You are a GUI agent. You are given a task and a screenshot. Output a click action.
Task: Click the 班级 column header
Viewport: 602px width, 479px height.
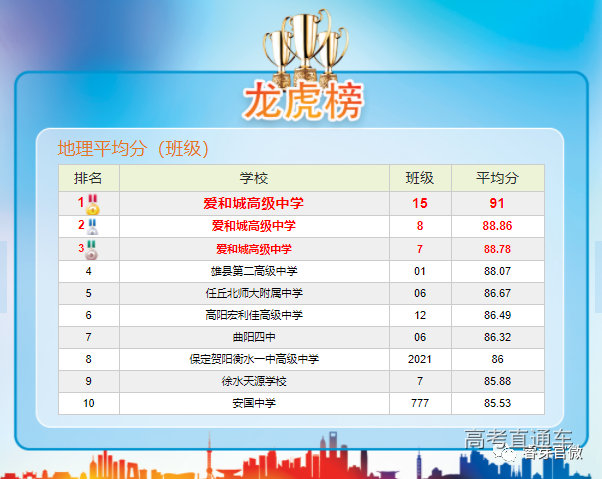click(x=419, y=178)
